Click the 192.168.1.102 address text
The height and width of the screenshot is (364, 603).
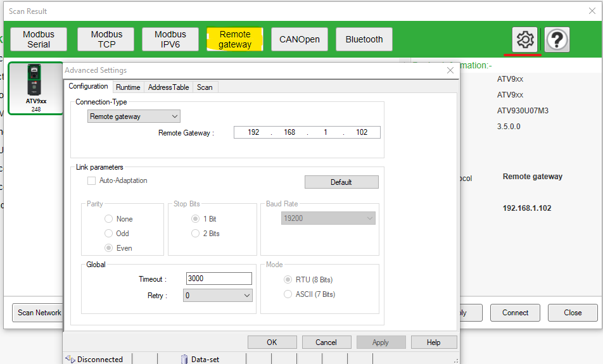tap(527, 208)
